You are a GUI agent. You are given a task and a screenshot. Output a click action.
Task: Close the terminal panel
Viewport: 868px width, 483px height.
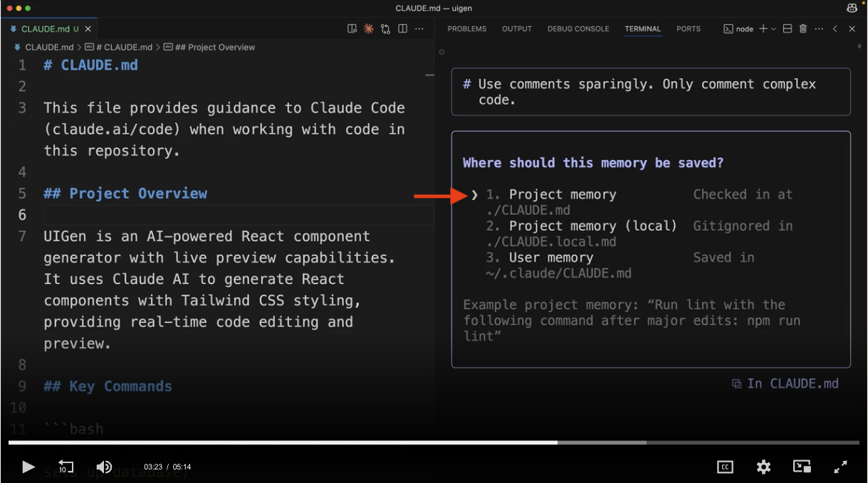pos(852,29)
